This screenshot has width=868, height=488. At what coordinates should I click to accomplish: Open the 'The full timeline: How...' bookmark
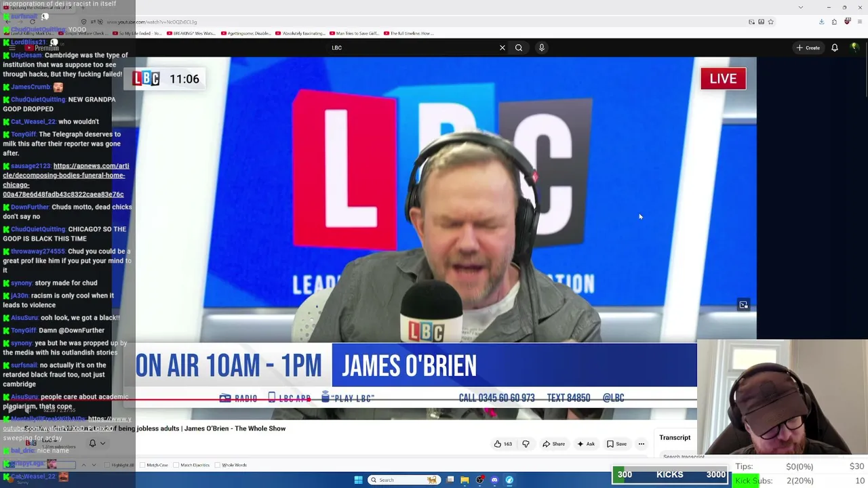[x=409, y=33]
